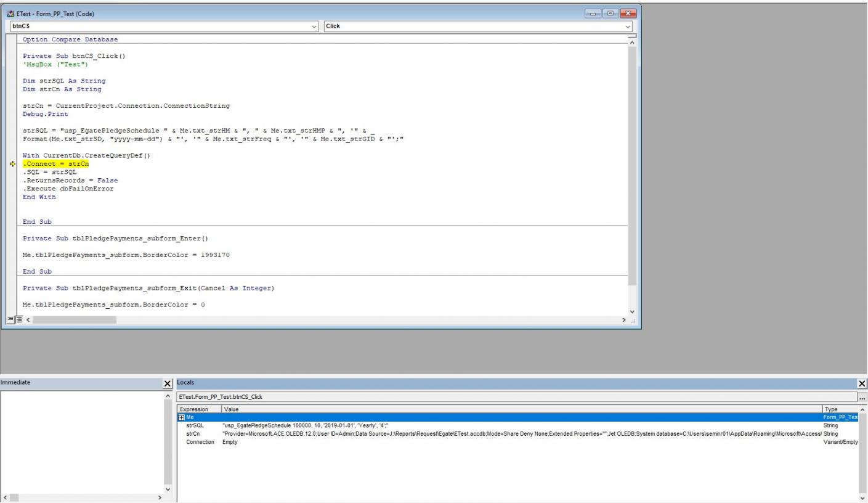The image size is (868, 503).
Task: Click the code window horizontal scroll right arrow
Action: [x=623, y=320]
